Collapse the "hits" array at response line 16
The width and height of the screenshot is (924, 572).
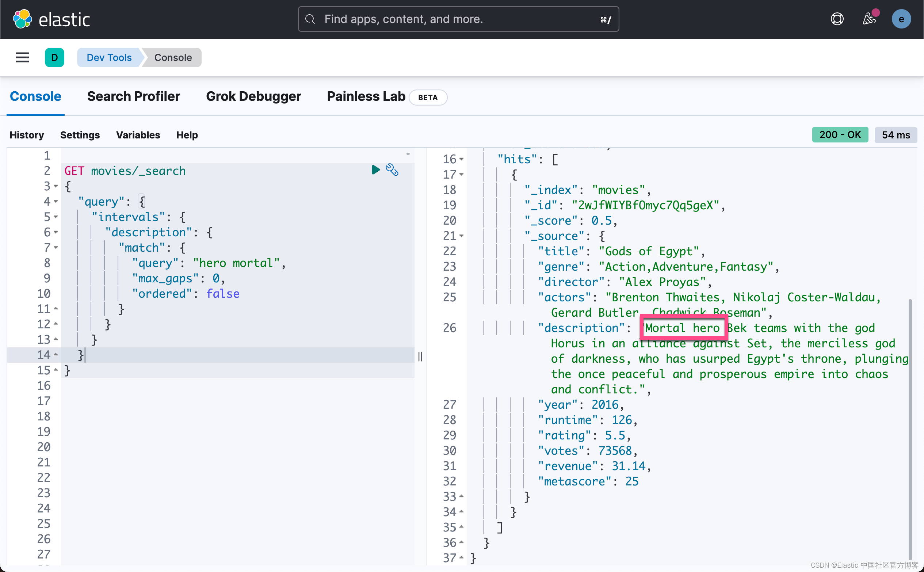pyautogui.click(x=461, y=159)
